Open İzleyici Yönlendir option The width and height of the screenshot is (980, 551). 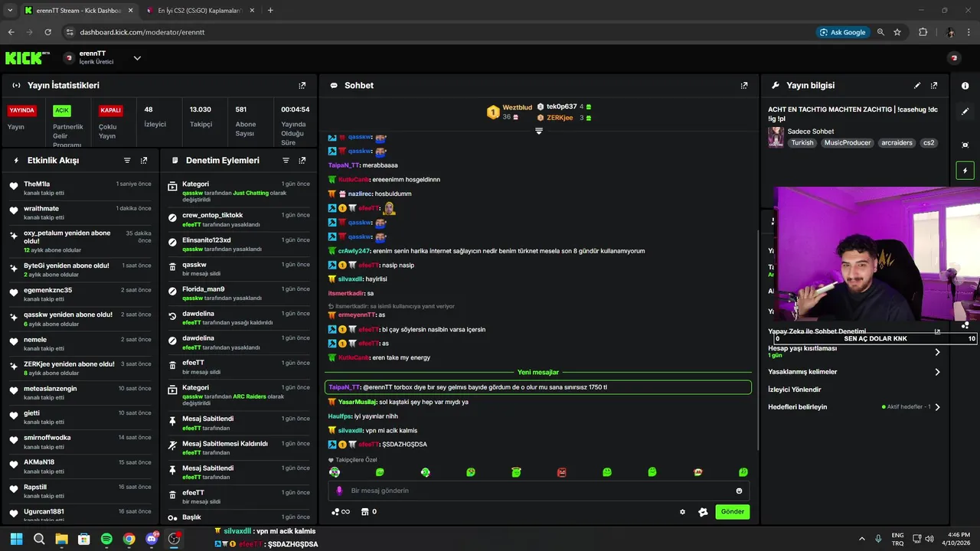coord(794,390)
